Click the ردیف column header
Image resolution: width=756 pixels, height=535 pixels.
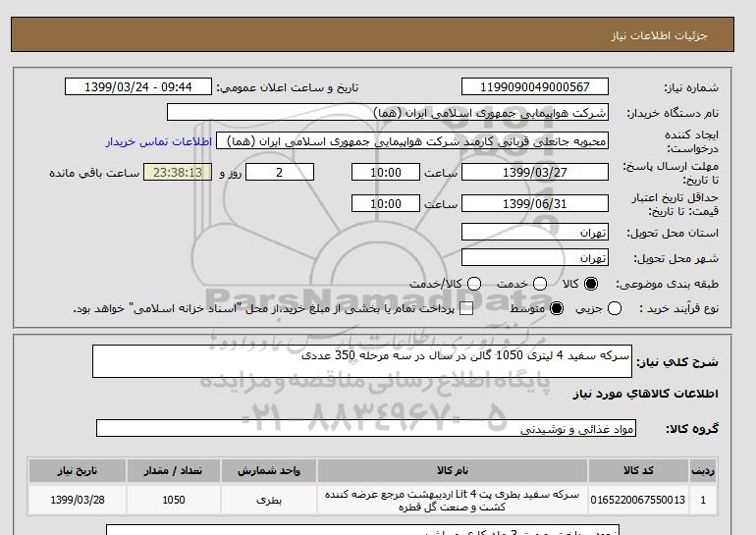click(703, 471)
